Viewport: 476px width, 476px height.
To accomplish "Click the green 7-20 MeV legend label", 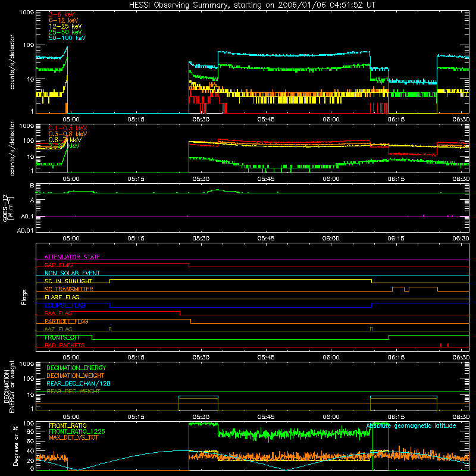I will 64,146.
